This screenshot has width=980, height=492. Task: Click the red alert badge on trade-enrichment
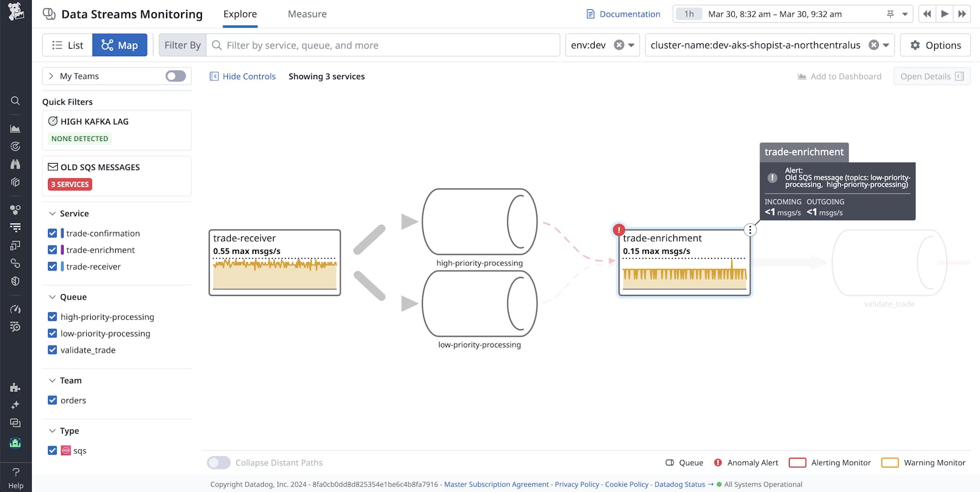tap(618, 230)
